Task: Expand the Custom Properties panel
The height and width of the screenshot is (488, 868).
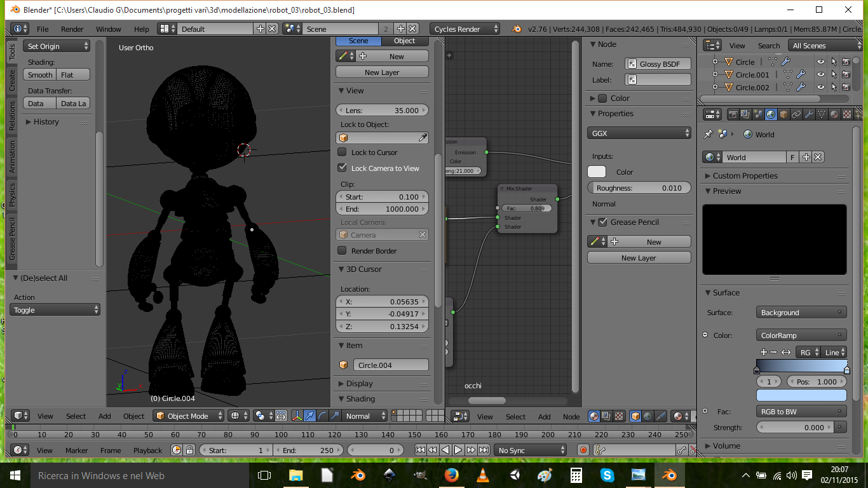Action: coord(745,176)
